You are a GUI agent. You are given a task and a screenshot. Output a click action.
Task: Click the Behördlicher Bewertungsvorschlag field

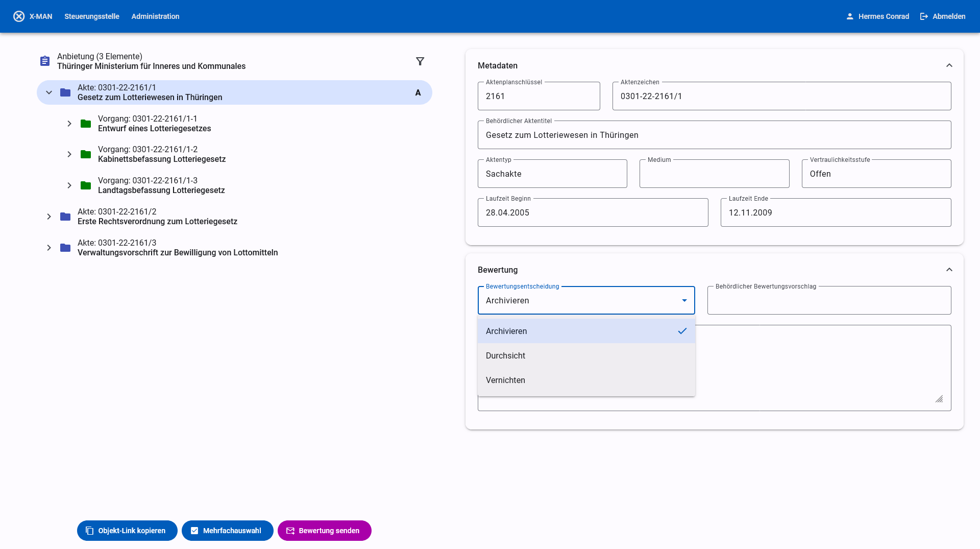pyautogui.click(x=829, y=300)
